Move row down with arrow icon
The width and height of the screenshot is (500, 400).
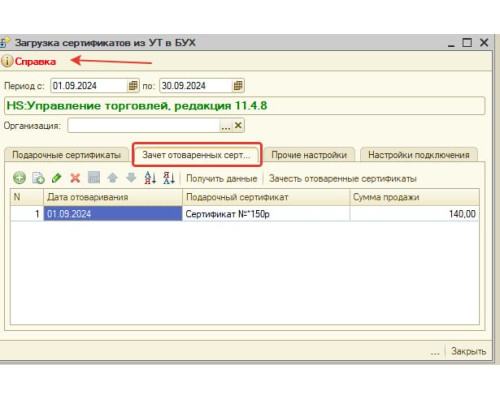(x=131, y=178)
